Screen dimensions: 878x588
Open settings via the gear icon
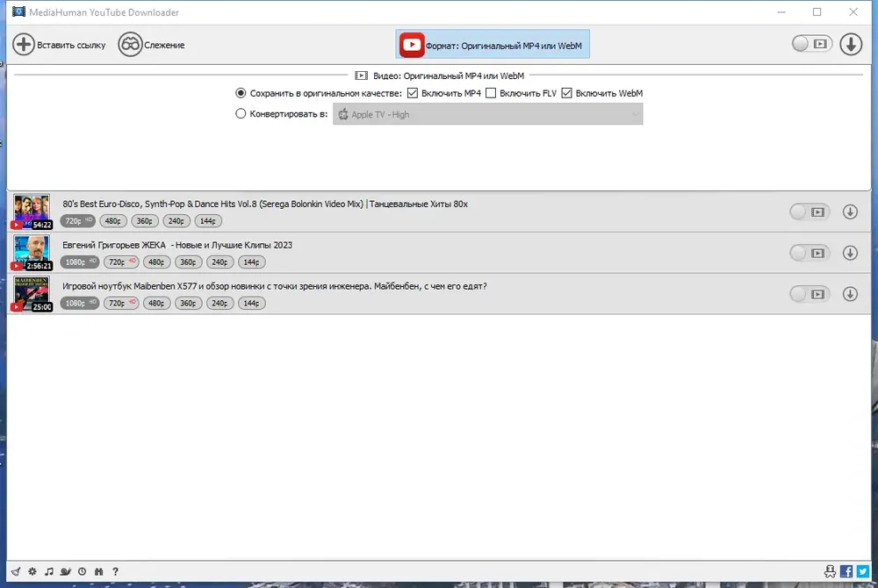(32, 571)
